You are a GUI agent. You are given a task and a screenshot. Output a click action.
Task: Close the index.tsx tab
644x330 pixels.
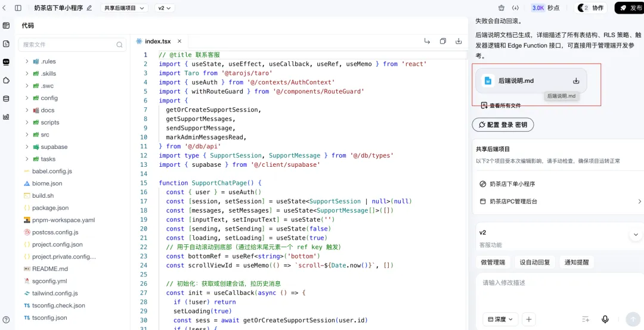coord(179,41)
